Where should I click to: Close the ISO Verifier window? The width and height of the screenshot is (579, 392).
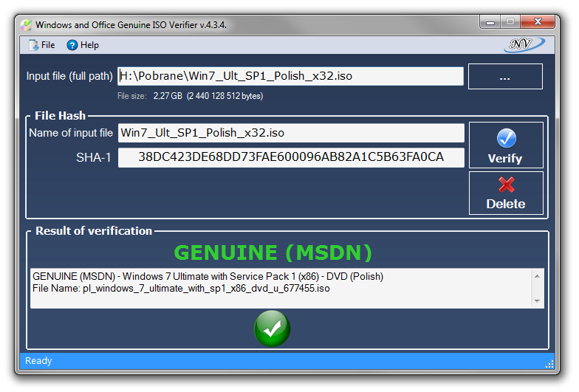tap(538, 22)
